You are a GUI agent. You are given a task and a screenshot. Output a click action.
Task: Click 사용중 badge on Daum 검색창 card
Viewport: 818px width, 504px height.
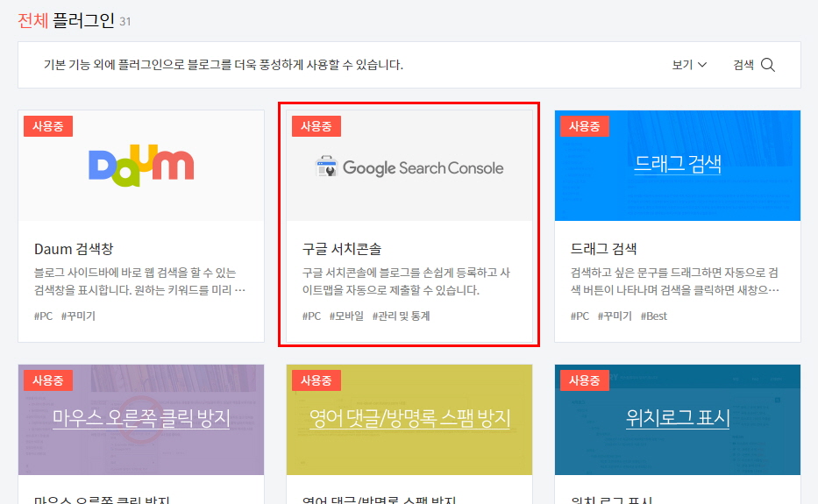coord(48,126)
